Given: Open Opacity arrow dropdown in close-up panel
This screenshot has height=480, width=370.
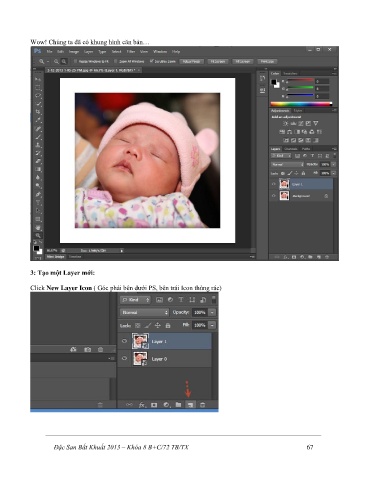Looking at the screenshot, I should pos(212,312).
